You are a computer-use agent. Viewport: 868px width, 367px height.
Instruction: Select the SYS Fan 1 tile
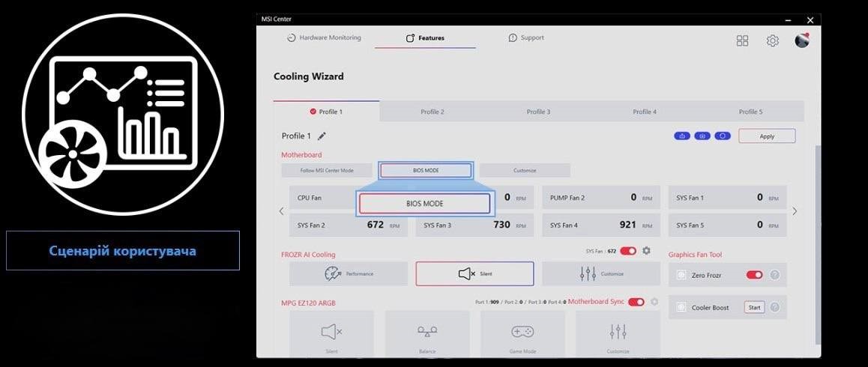point(727,198)
